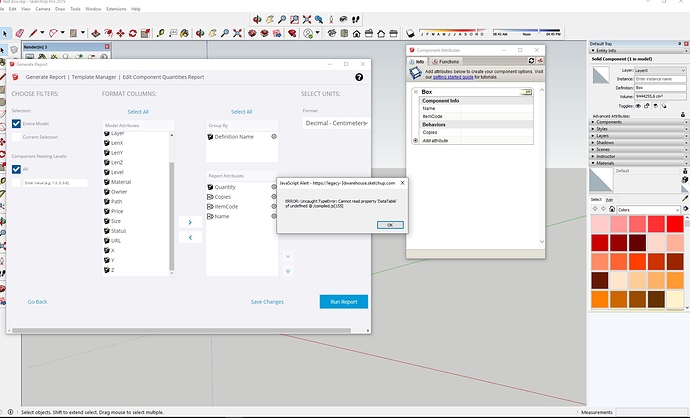Image resolution: width=690 pixels, height=418 pixels.
Task: Expand the Styles tray panel
Action: (638, 129)
